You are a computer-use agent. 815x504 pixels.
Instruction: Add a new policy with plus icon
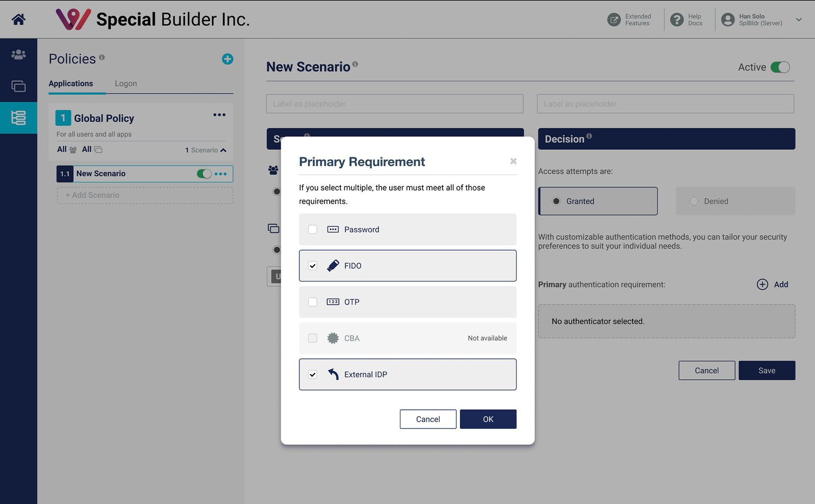coord(228,59)
